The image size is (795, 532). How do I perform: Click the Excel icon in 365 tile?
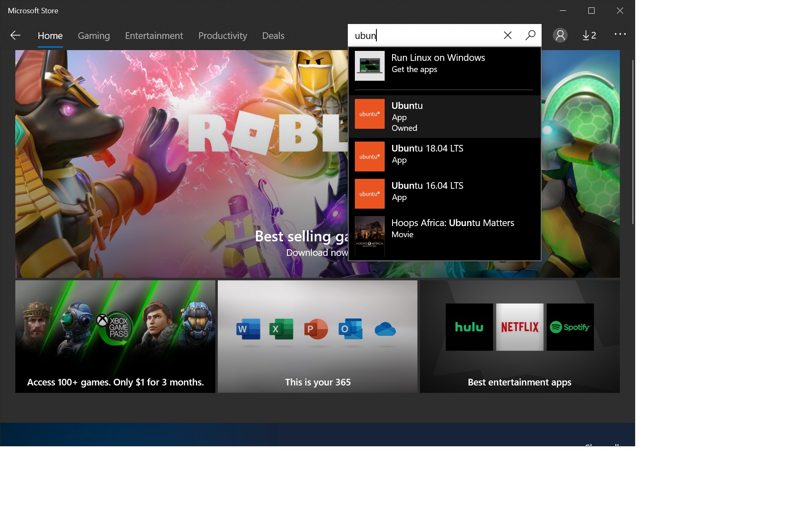281,329
